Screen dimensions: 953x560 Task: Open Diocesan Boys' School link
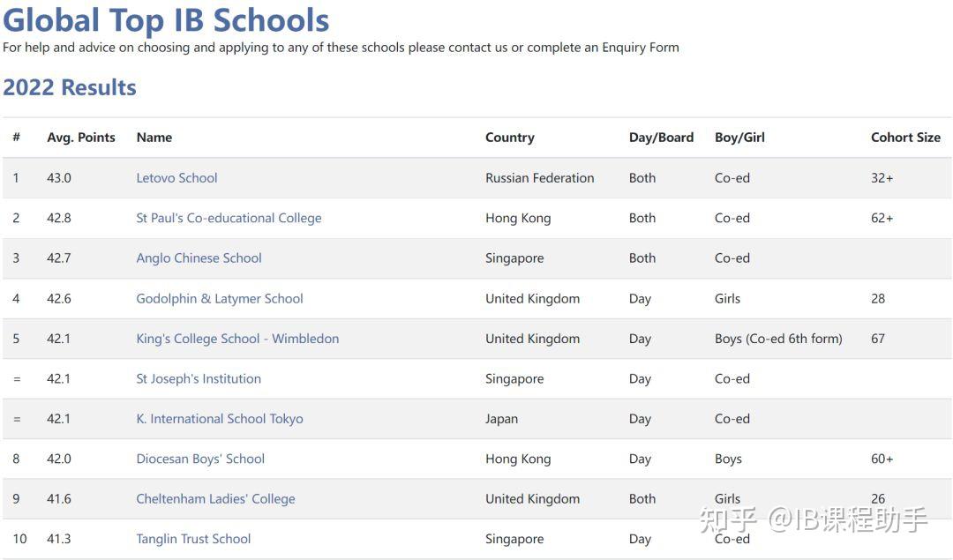200,459
